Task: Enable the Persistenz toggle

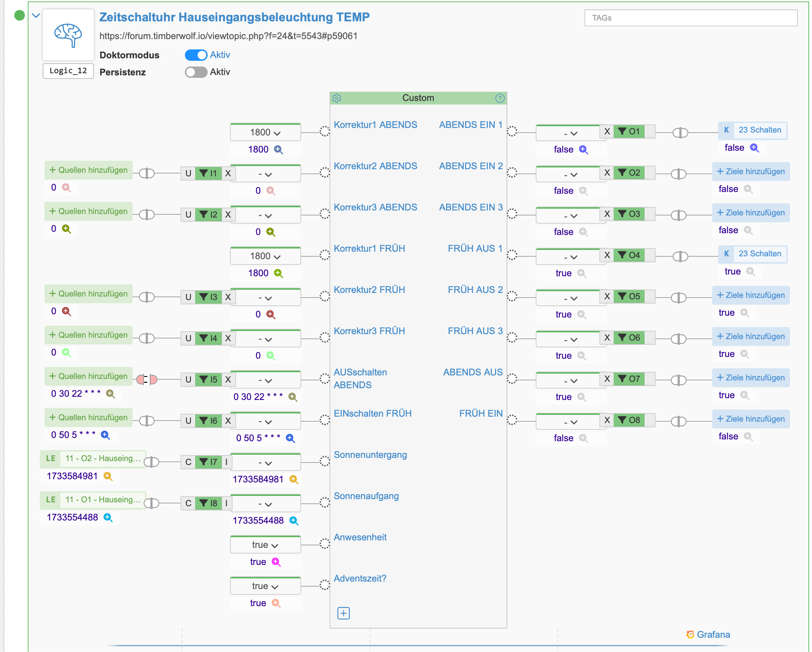Action: coord(196,72)
